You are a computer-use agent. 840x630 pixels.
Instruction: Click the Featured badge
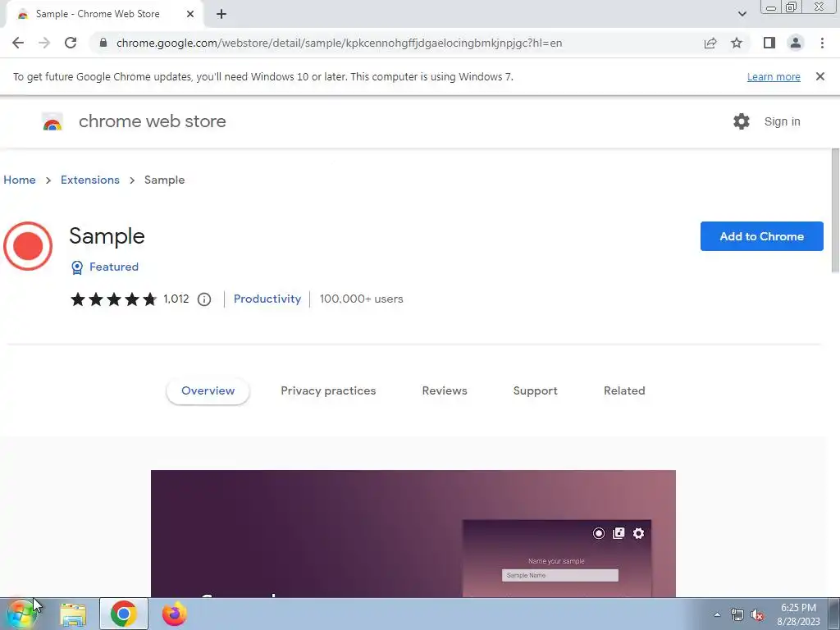click(105, 267)
